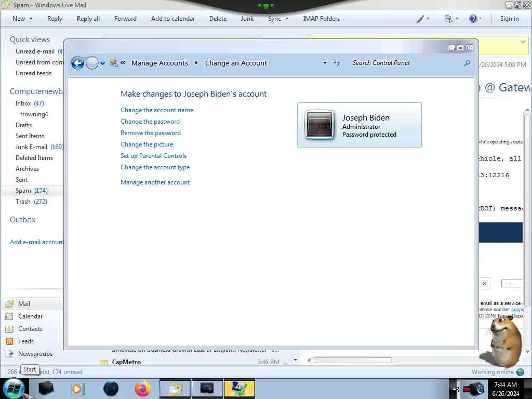Select Unread e-mail quick view
The image size is (532, 399).
(35, 51)
